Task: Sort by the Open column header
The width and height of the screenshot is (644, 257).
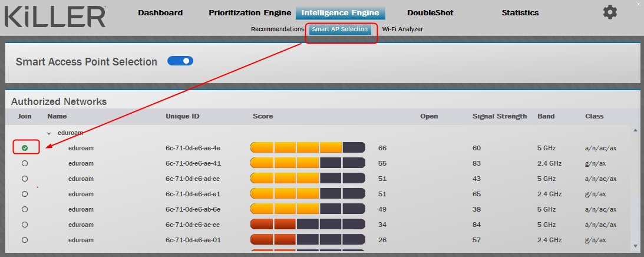Action: [429, 116]
